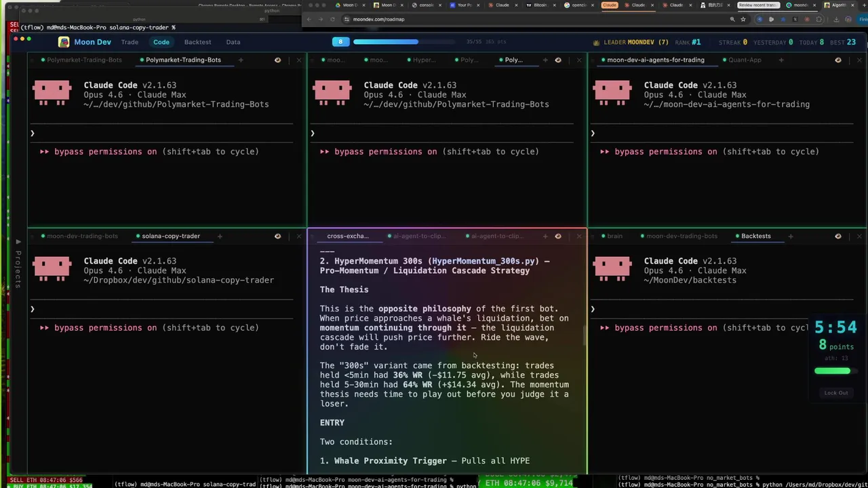Image resolution: width=868 pixels, height=488 pixels.
Task: Close the pane containing Quant-App tab
Action: click(859, 60)
